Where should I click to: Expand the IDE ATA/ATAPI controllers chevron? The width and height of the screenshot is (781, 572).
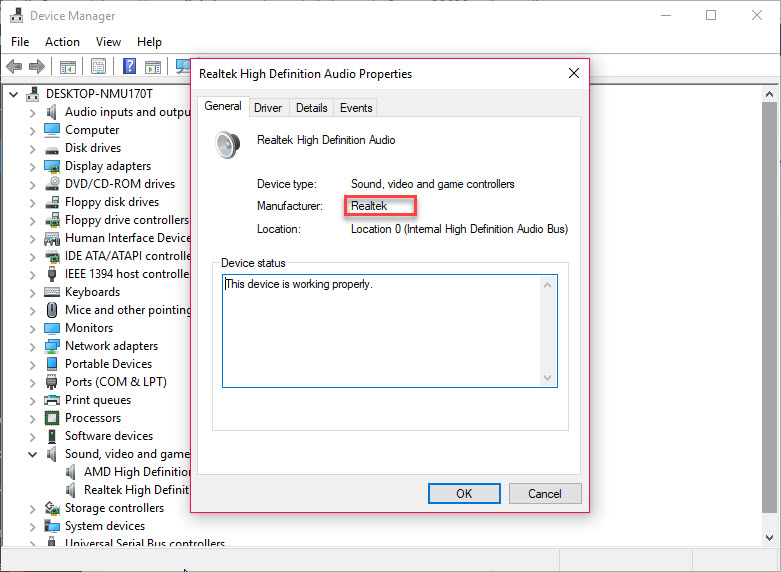point(32,257)
